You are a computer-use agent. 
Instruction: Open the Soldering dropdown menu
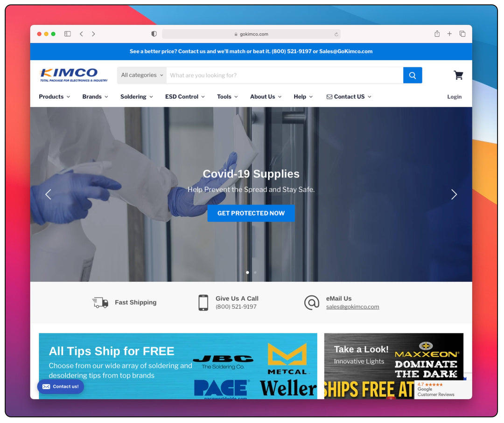pyautogui.click(x=136, y=97)
